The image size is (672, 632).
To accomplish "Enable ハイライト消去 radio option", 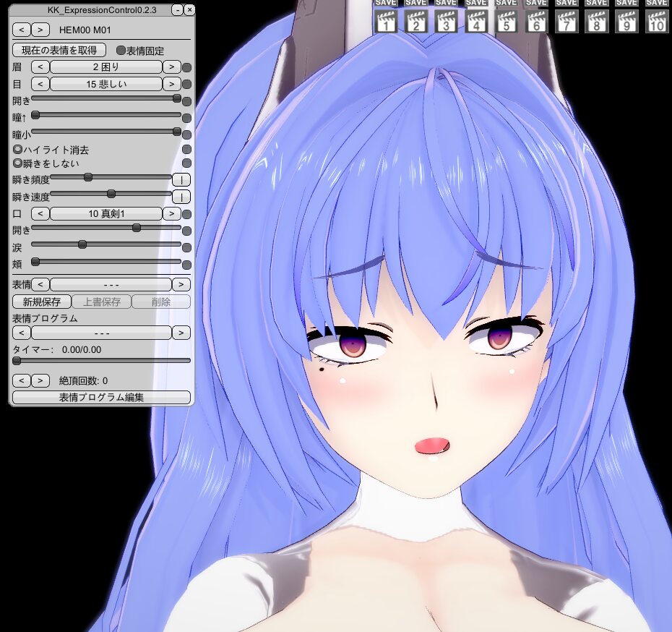I will (51, 150).
